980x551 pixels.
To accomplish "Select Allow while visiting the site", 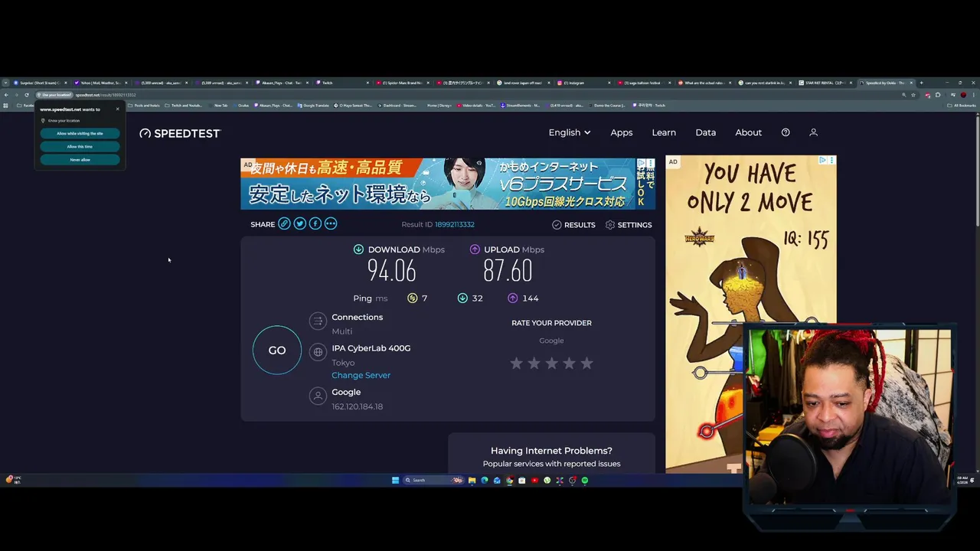I will pos(80,133).
